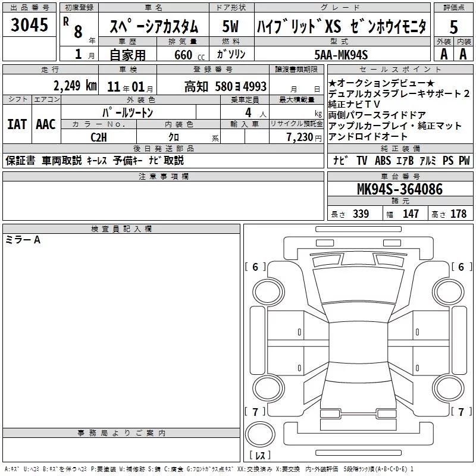Click inspection date 11年01月
476x476 pixels.
pos(130,87)
